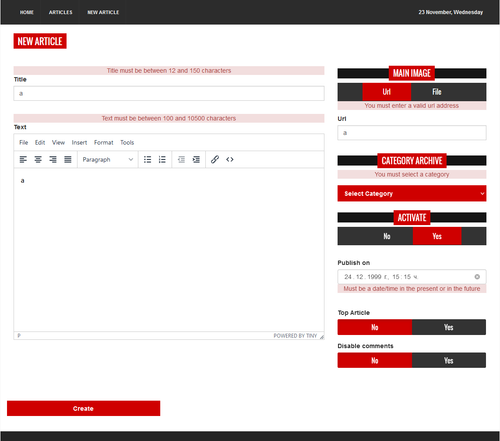The height and width of the screenshot is (441, 500).
Task: Open the editor Insert menu
Action: point(79,143)
